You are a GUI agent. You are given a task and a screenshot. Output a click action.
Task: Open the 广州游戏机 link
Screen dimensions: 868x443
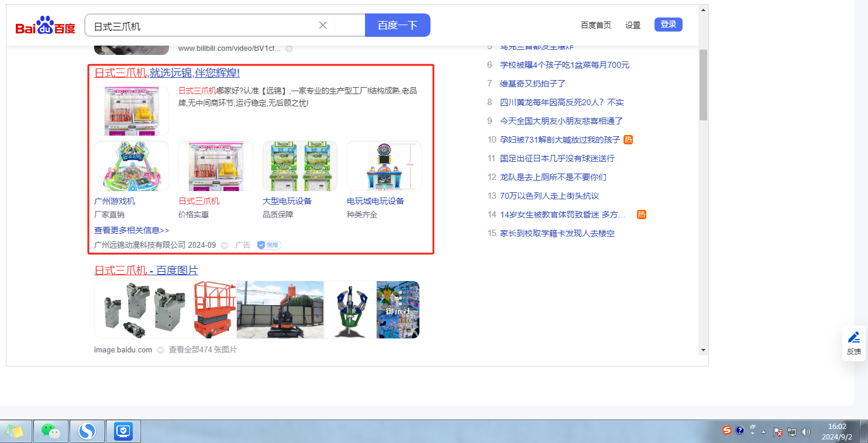point(115,201)
